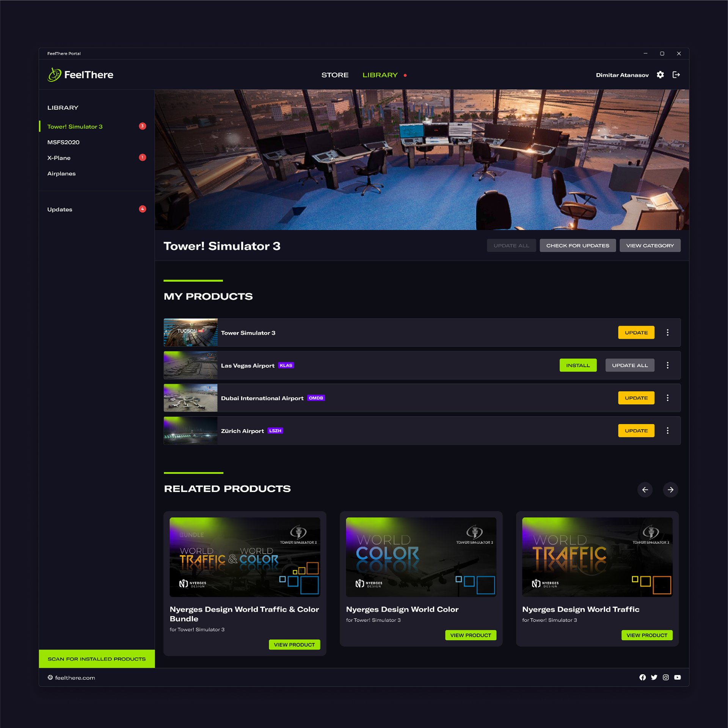Image resolution: width=728 pixels, height=728 pixels.
Task: Click Scan for Installed Products button
Action: 97,659
